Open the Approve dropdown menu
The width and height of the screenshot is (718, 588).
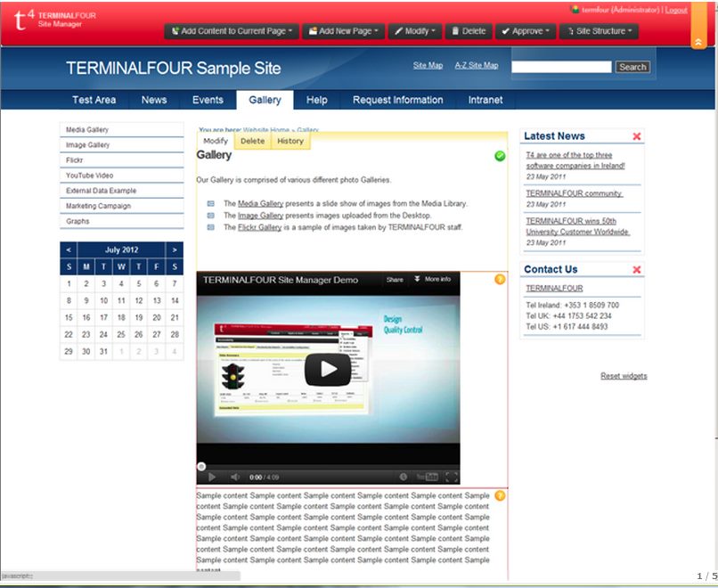525,31
